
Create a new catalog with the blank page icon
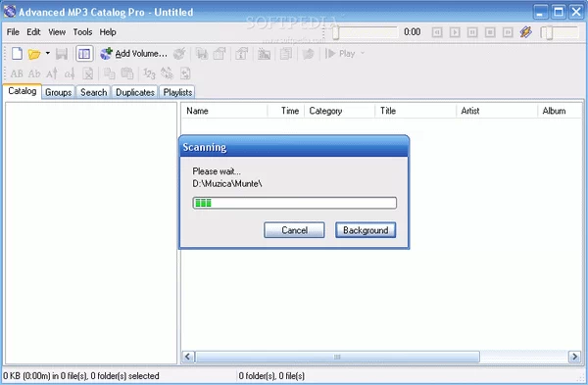point(17,54)
